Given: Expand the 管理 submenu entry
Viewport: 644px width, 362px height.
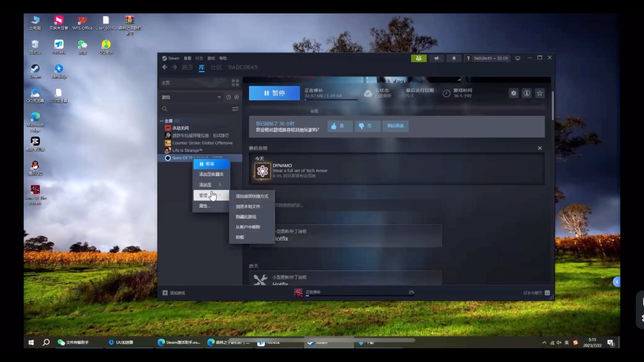Looking at the screenshot, I should [x=211, y=195].
